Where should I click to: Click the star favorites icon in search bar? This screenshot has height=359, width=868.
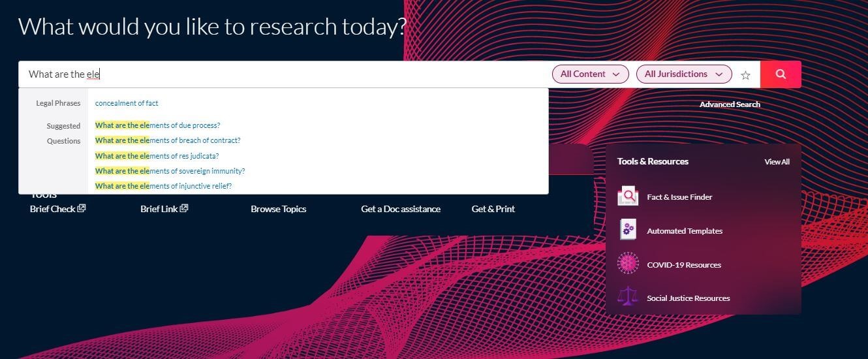tap(745, 75)
